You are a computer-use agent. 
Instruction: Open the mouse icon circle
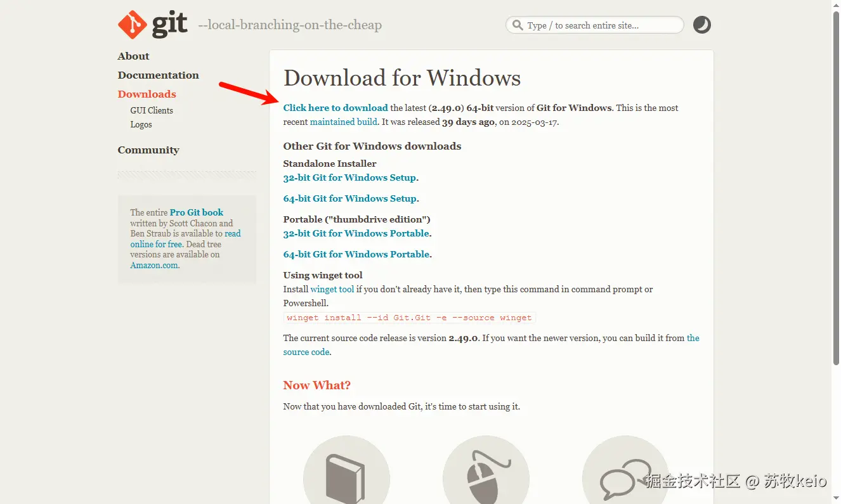tap(486, 470)
